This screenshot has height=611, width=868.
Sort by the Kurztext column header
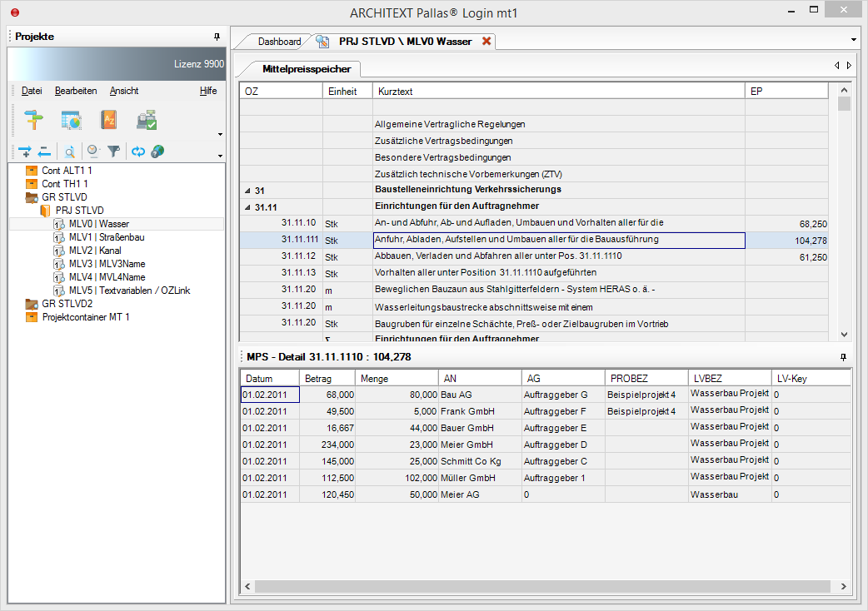coord(559,92)
